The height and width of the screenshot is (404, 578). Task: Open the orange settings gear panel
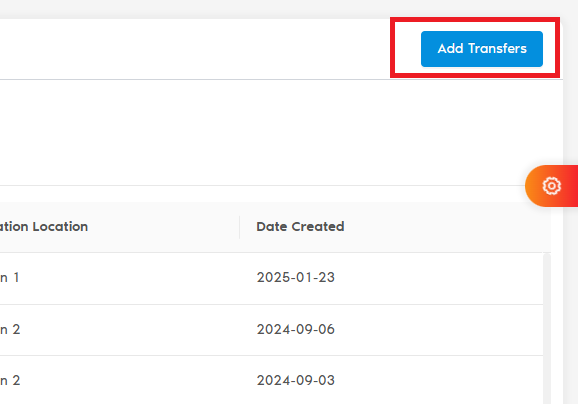pos(551,186)
